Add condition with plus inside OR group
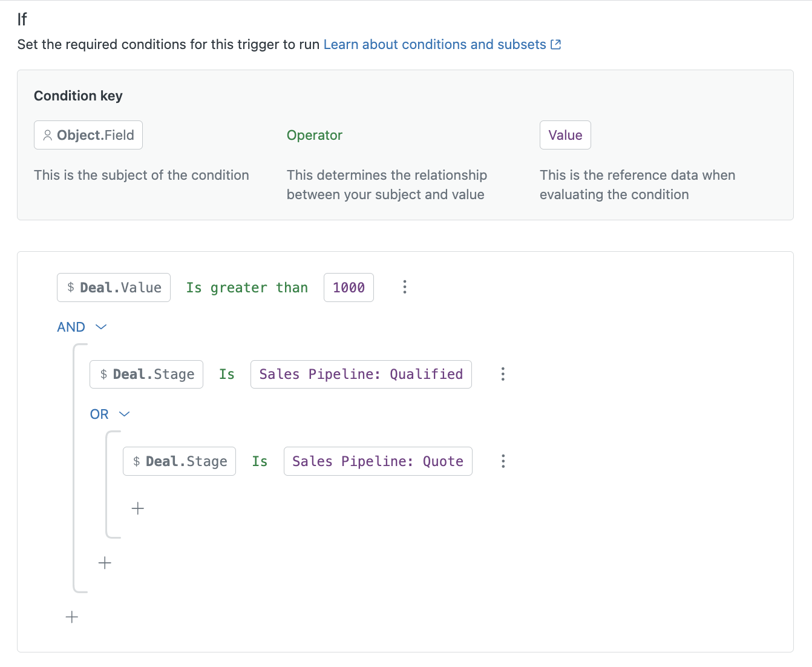The height and width of the screenshot is (667, 812). coord(138,508)
